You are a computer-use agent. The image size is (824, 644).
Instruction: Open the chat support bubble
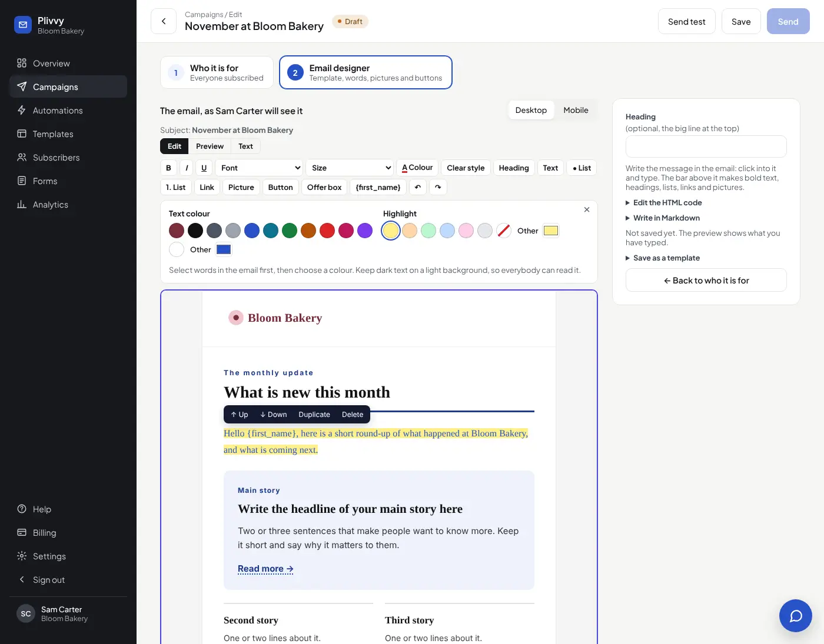[x=796, y=616]
